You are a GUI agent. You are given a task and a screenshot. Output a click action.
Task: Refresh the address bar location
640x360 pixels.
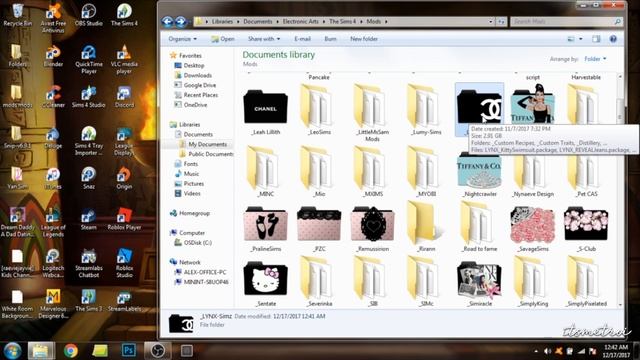point(501,21)
